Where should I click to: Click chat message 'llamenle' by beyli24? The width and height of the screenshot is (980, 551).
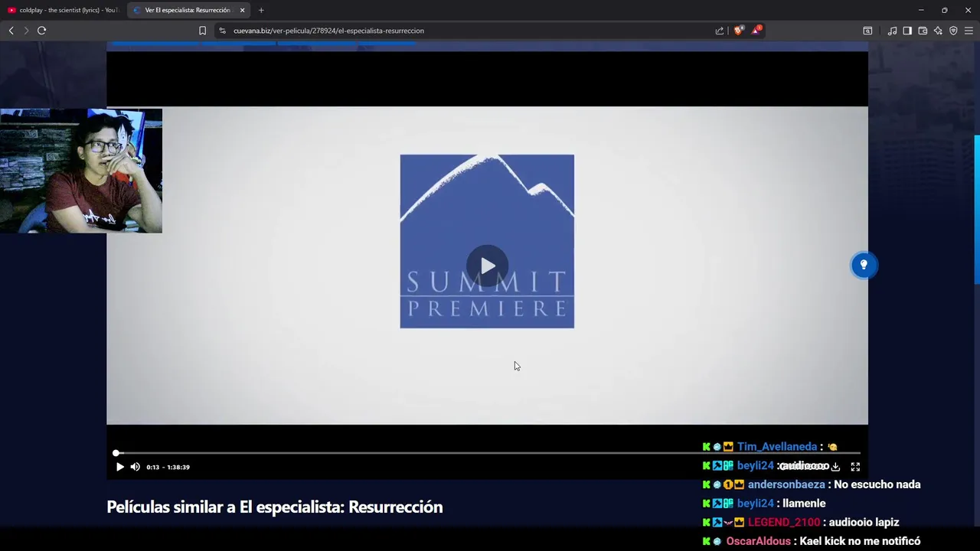(804, 504)
